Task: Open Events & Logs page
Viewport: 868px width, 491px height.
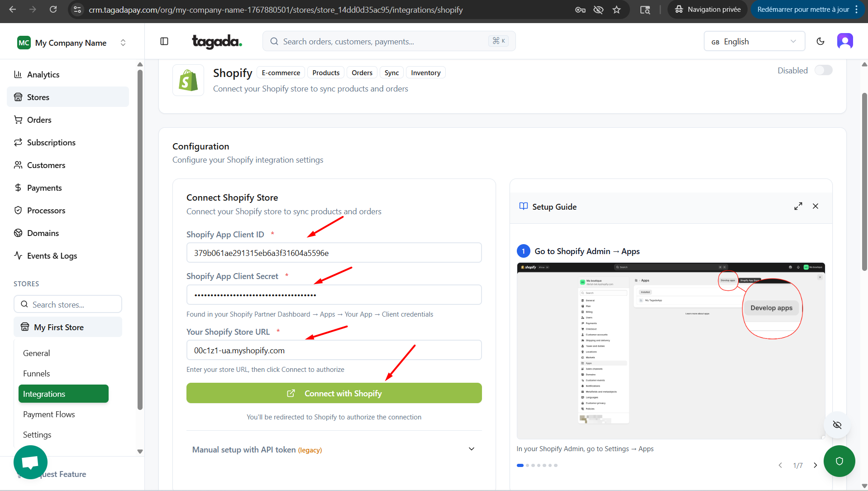Action: (52, 256)
